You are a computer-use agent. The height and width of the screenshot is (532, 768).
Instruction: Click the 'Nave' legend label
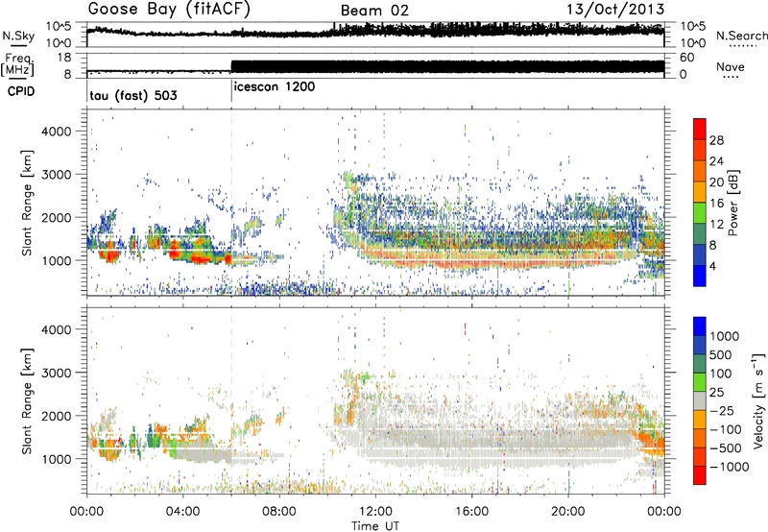click(x=731, y=67)
